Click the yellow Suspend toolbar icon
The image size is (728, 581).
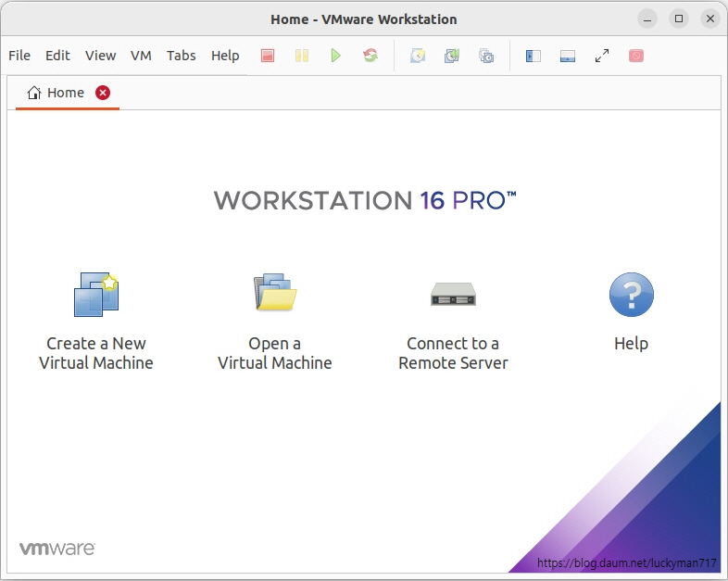click(302, 57)
